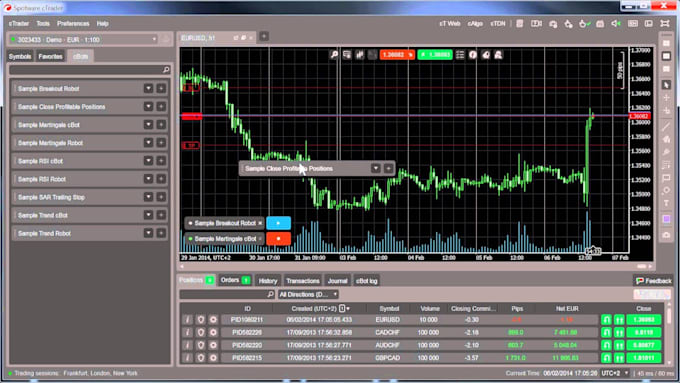Image resolution: width=680 pixels, height=383 pixels.
Task: Close the AUDCHF position
Action: (x=644, y=345)
